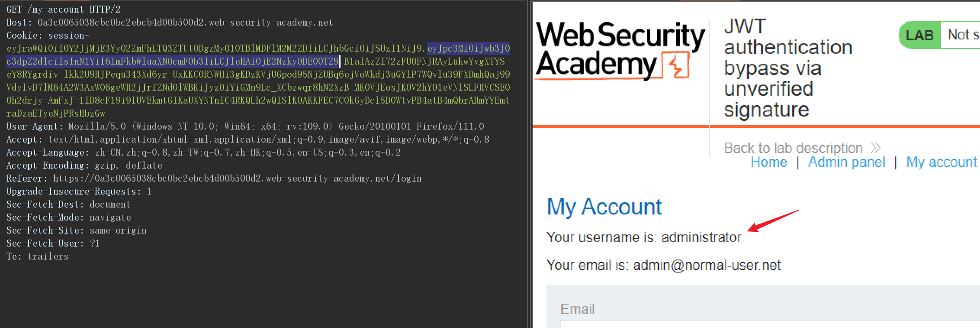
Task: Open the My account link
Action: [941, 162]
